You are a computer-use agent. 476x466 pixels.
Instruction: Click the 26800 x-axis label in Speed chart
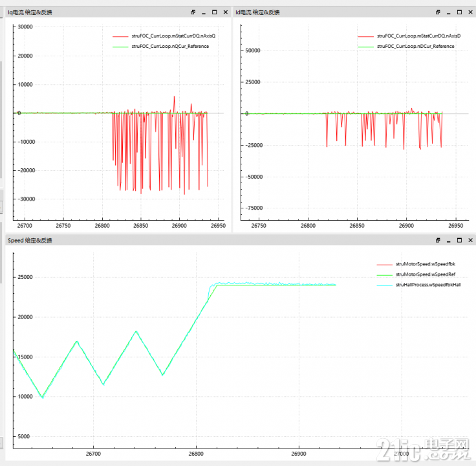coord(196,454)
